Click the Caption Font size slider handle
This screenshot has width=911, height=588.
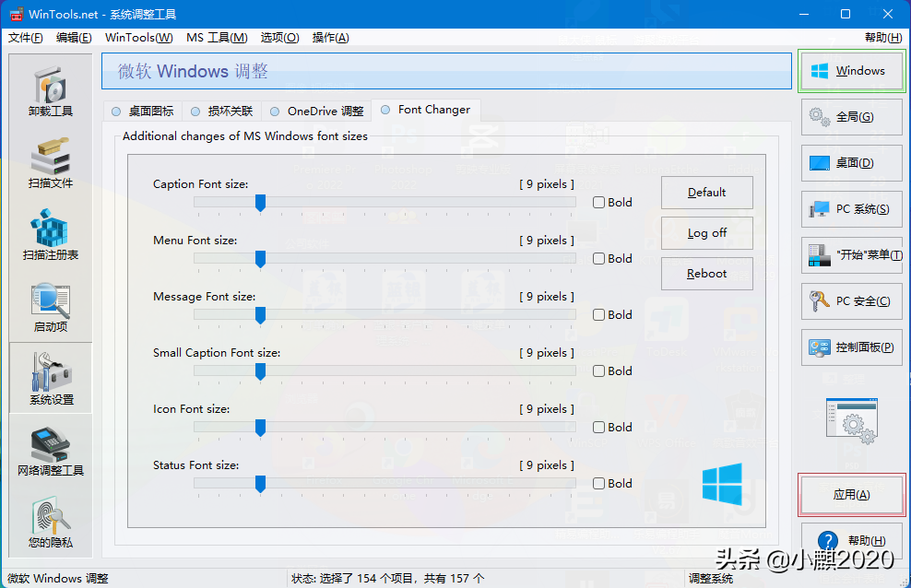click(x=260, y=203)
